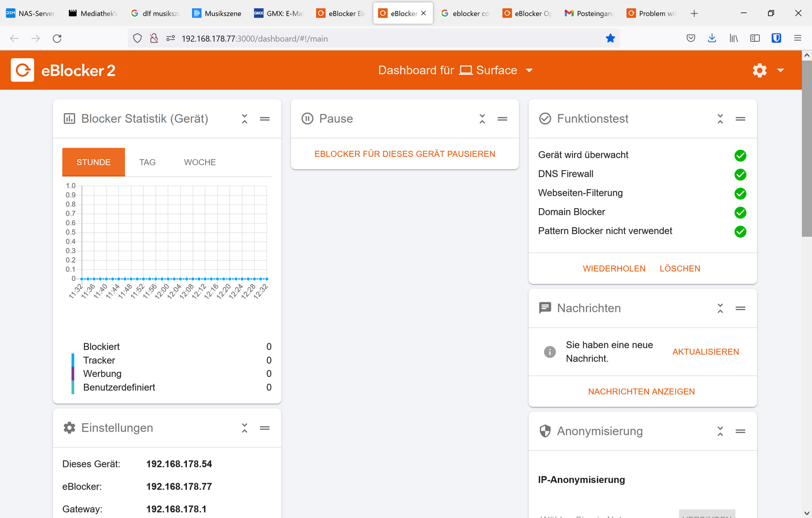Click green check for Domain Blocker
This screenshot has height=518, width=812.
[740, 212]
